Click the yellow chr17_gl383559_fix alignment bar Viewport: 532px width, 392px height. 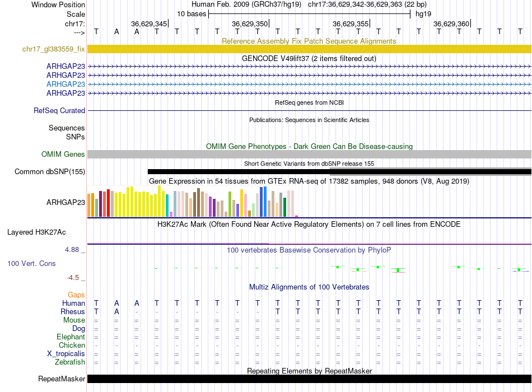309,49
